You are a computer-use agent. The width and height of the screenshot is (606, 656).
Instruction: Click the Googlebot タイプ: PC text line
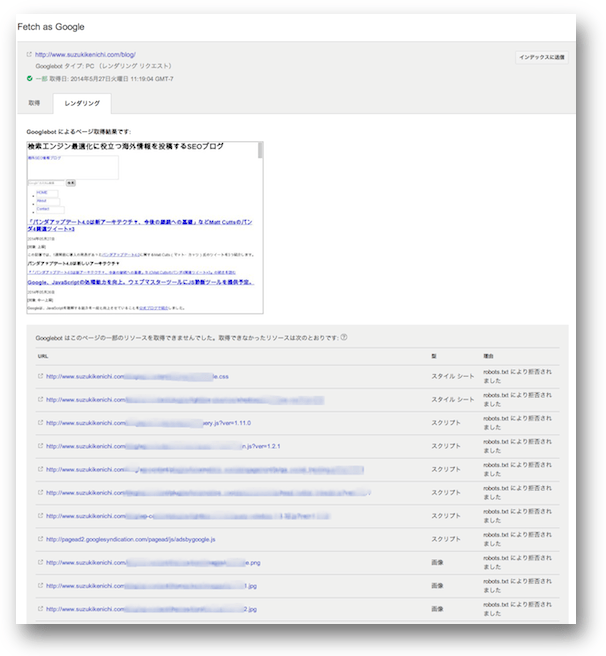pos(103,66)
